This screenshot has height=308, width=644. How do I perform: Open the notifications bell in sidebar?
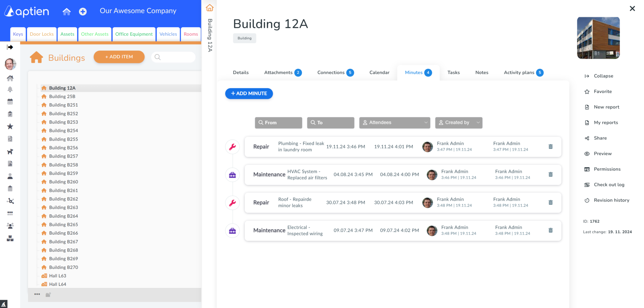pyautogui.click(x=10, y=89)
